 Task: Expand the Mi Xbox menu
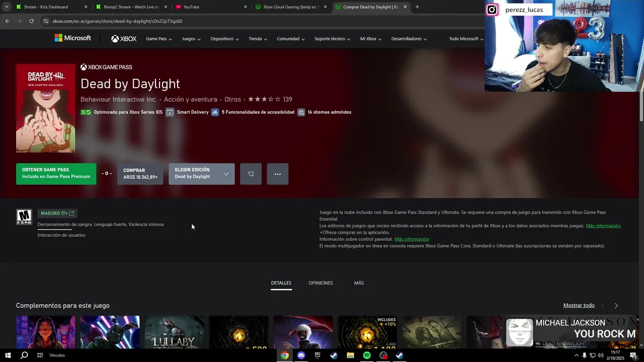tap(371, 39)
